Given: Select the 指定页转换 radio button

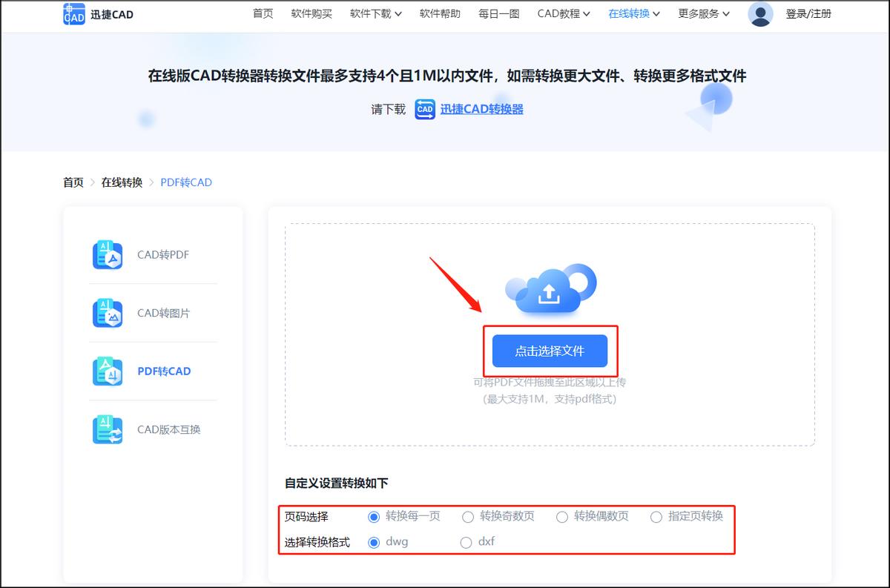Looking at the screenshot, I should pos(656,517).
